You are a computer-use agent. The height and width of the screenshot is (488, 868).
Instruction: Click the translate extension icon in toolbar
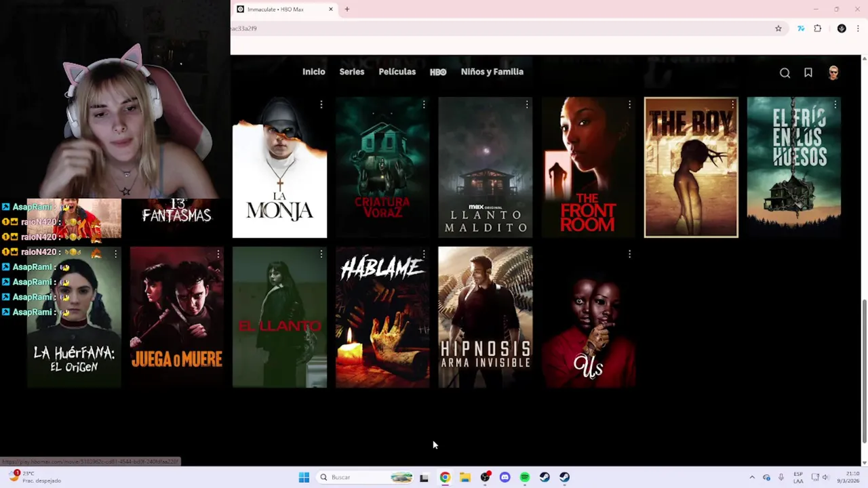[801, 28]
